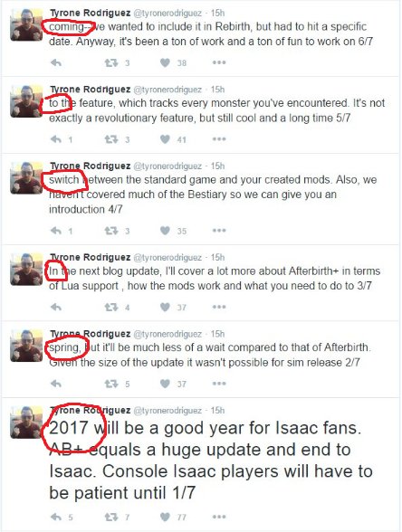This screenshot has width=402, height=532.
Task: Retweet the tweet ending in 6/7
Action: click(111, 62)
